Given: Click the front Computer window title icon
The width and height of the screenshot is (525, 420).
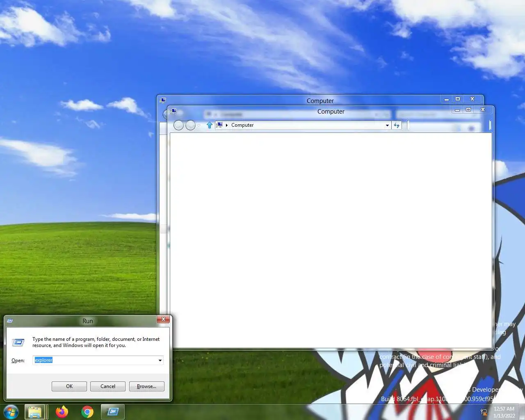Looking at the screenshot, I should click(173, 111).
